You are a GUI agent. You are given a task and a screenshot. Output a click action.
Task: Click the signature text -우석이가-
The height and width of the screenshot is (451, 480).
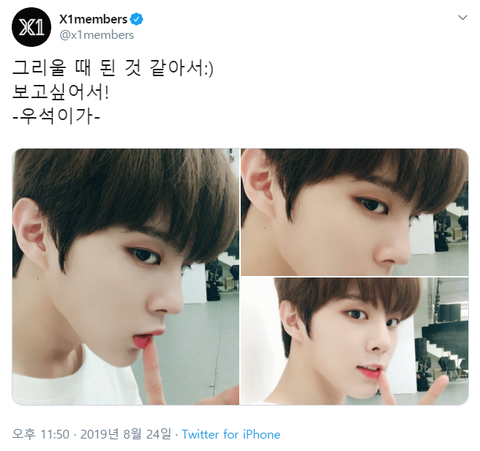56,117
